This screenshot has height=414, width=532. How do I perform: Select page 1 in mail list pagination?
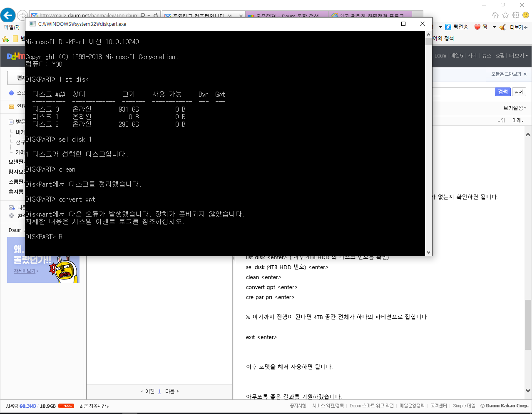coord(159,392)
